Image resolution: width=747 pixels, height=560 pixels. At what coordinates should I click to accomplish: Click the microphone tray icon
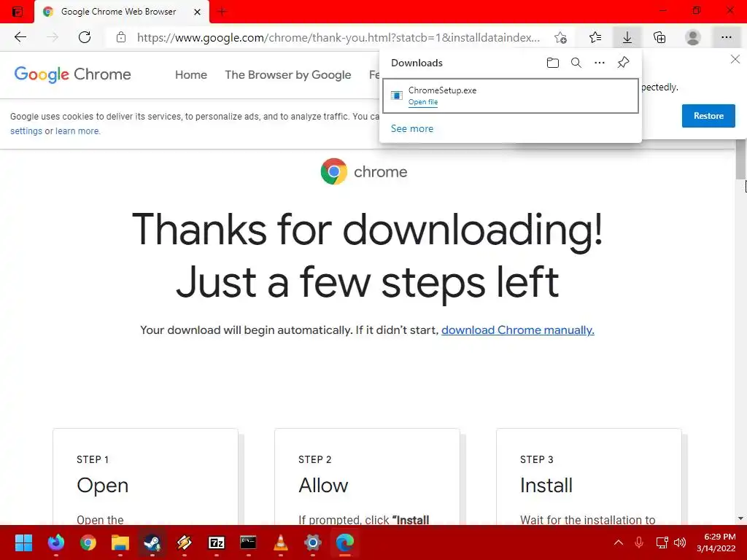coord(639,542)
